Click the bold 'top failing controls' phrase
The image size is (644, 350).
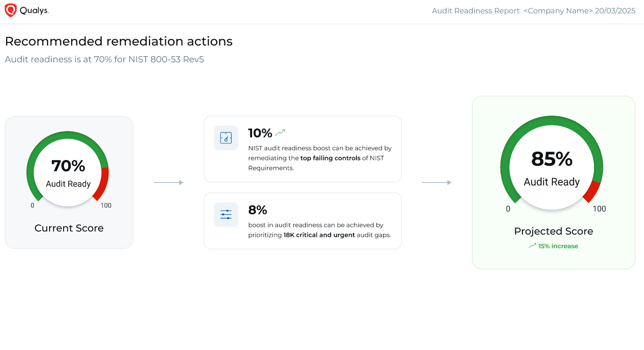click(x=331, y=158)
